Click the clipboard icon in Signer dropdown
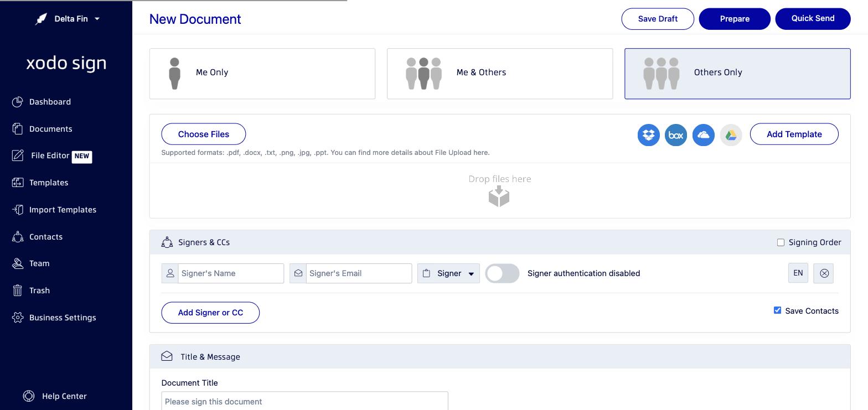Screen dimensions: 868x410 (x=426, y=273)
